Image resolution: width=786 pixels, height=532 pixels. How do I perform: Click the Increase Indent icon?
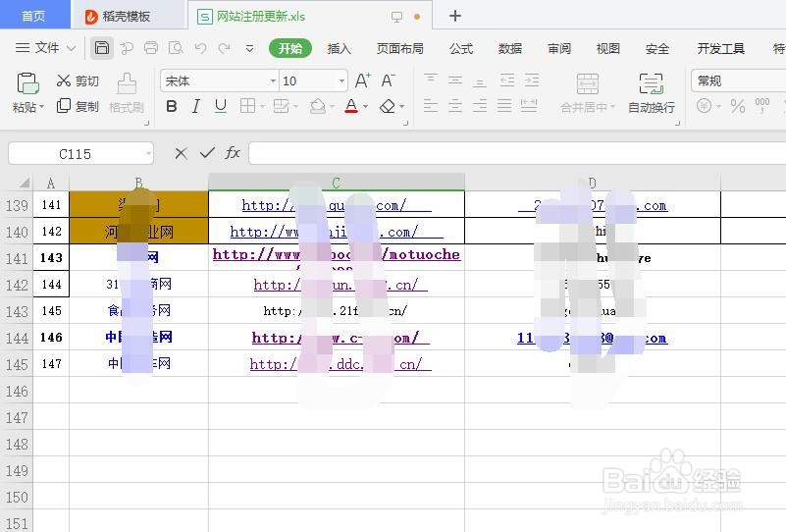(532, 80)
